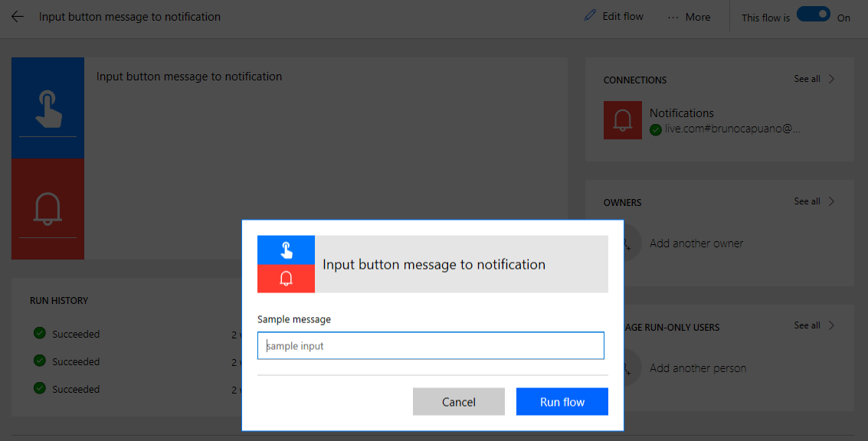Image resolution: width=868 pixels, height=441 pixels.
Task: Open the third Succeeded run entry
Action: (x=76, y=389)
